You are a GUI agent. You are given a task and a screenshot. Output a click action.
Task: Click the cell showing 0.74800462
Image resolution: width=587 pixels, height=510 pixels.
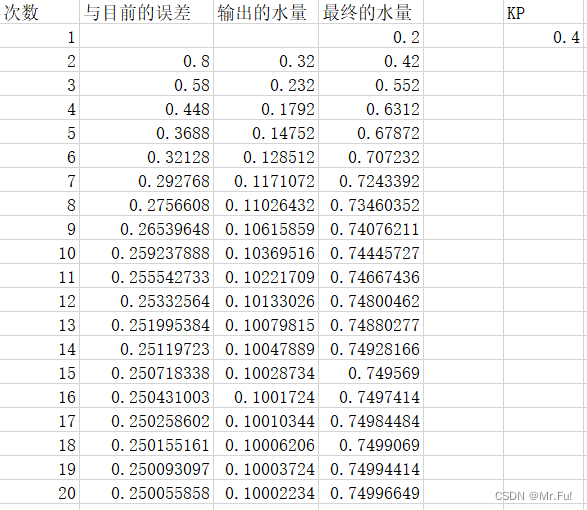click(371, 300)
